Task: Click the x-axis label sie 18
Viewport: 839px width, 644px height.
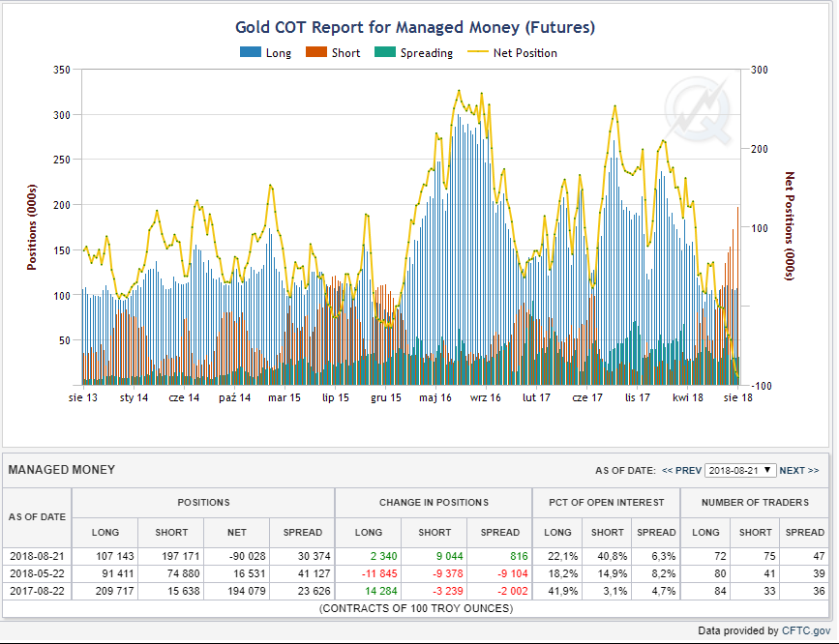Action: pyautogui.click(x=737, y=398)
